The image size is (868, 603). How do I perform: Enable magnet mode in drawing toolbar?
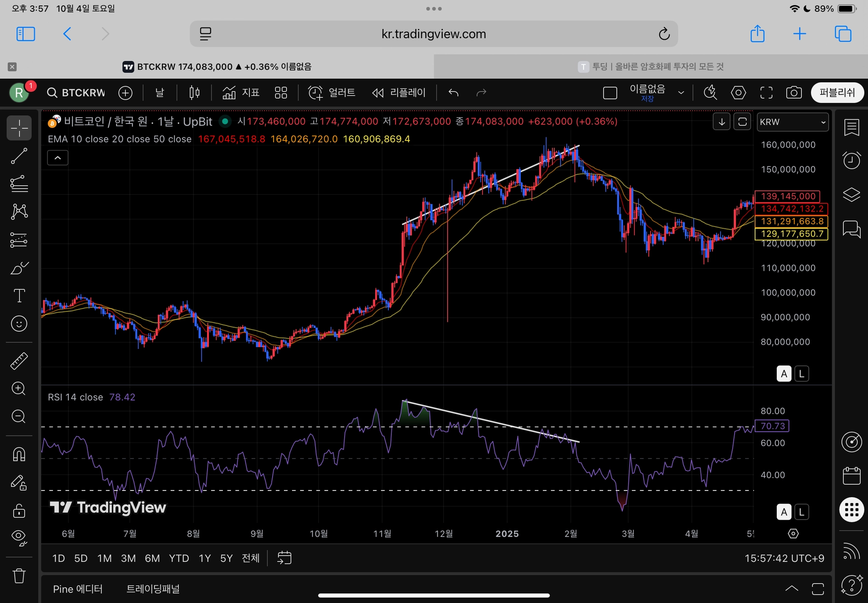[19, 454]
